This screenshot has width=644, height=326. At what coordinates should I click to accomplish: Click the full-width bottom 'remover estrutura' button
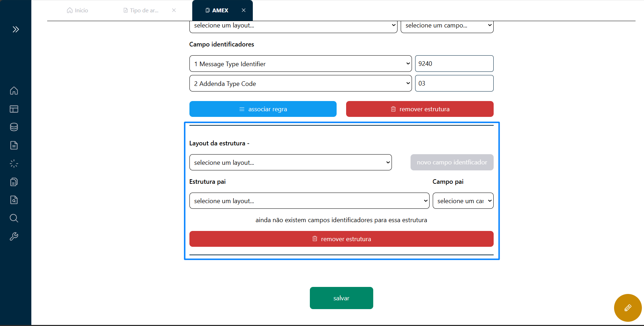pos(341,239)
